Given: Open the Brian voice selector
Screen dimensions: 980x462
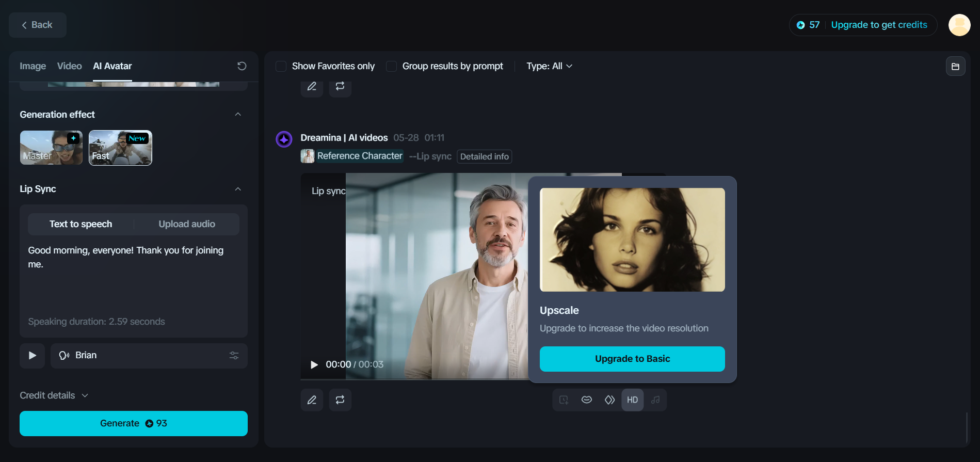Looking at the screenshot, I should pos(149,356).
